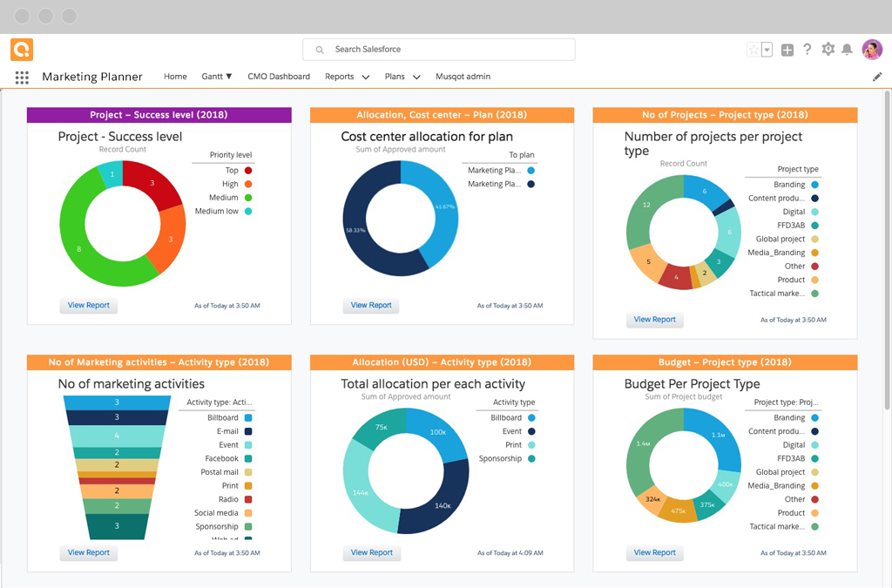
Task: Expand the Plans dropdown
Action: (402, 77)
